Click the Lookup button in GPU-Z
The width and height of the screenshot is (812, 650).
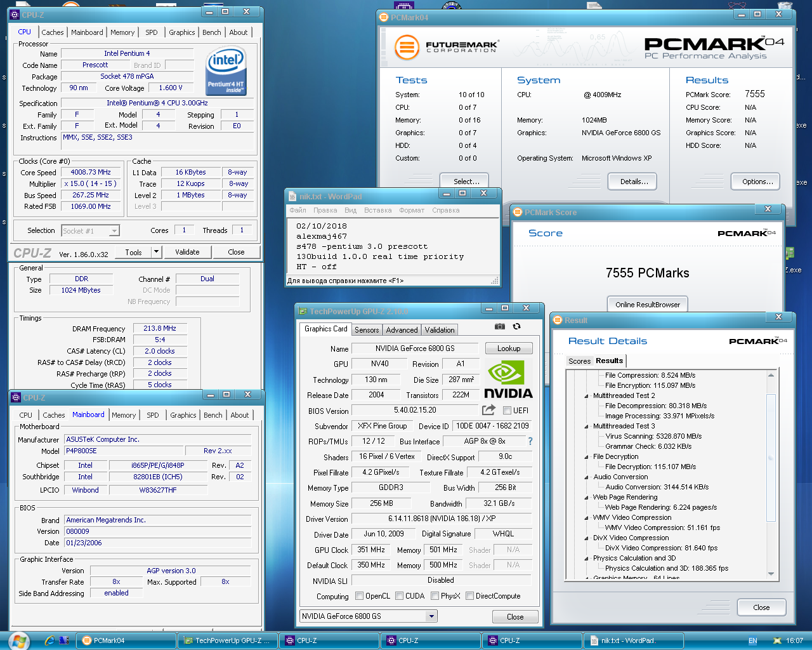pos(509,348)
